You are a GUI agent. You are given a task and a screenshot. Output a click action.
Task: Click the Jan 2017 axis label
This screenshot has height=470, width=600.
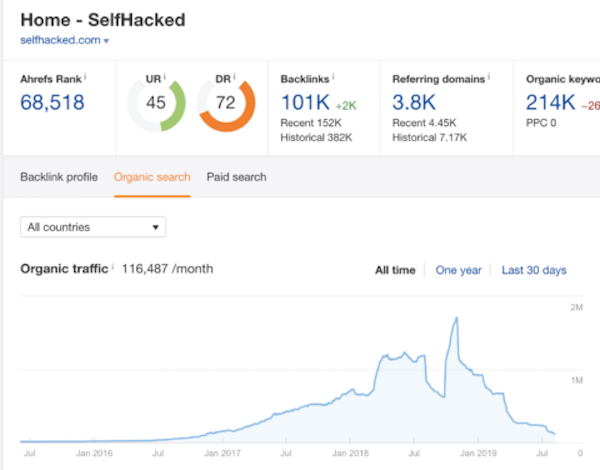[222, 453]
